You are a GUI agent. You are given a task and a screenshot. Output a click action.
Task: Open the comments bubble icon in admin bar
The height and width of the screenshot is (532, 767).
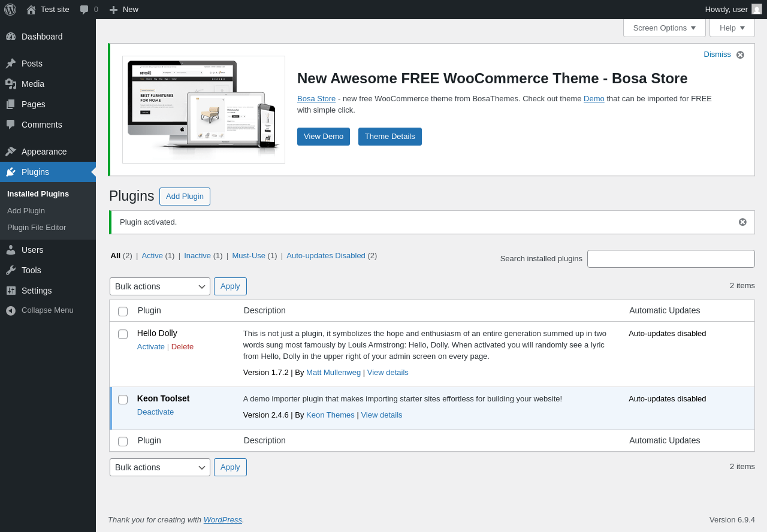[84, 10]
